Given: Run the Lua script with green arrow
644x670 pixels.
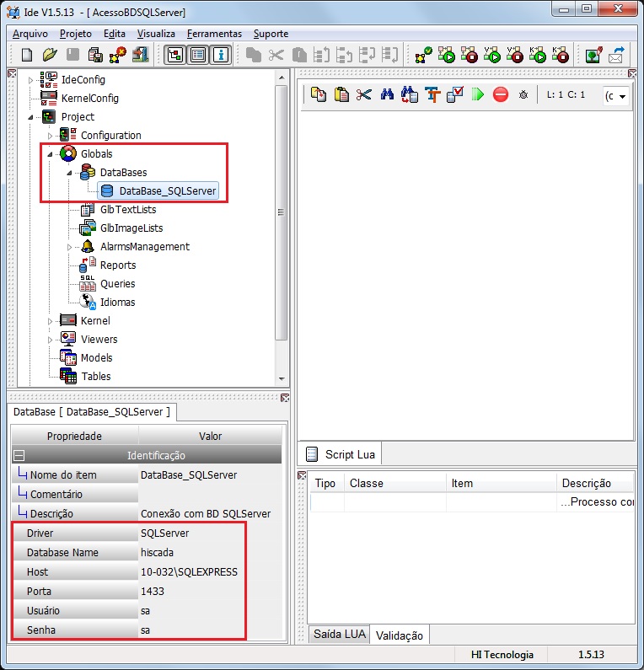Looking at the screenshot, I should (478, 94).
